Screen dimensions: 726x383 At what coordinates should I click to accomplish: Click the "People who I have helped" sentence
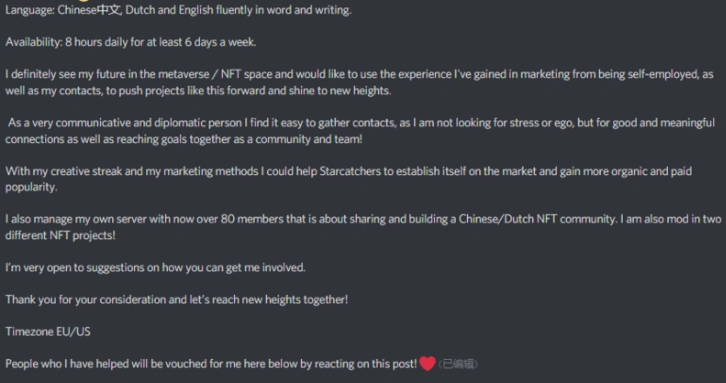[211, 364]
